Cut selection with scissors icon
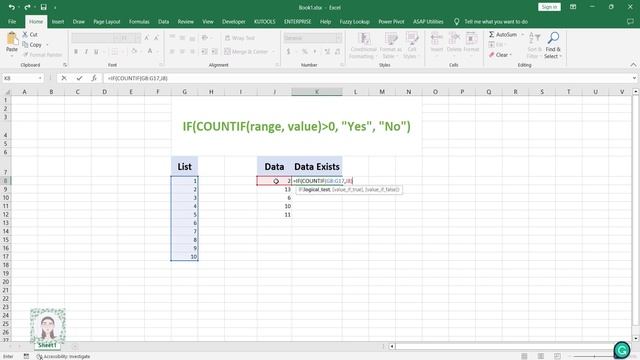The image size is (640, 360). 25,34
